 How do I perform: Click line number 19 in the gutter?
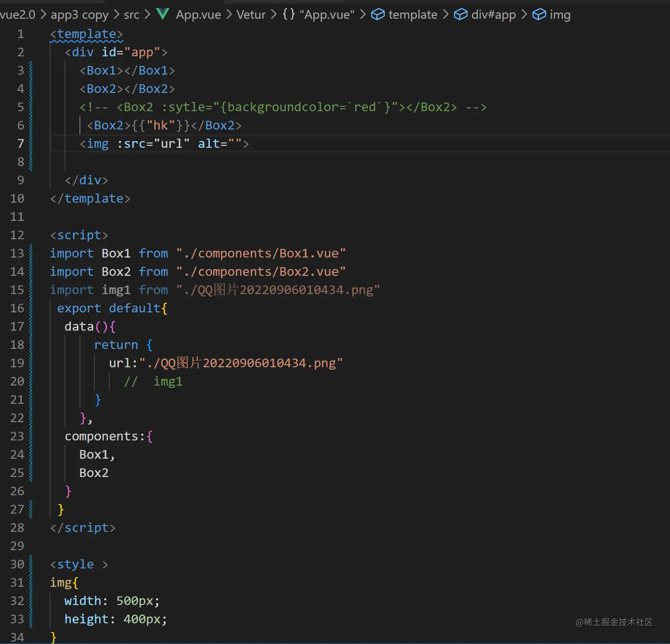tap(17, 363)
